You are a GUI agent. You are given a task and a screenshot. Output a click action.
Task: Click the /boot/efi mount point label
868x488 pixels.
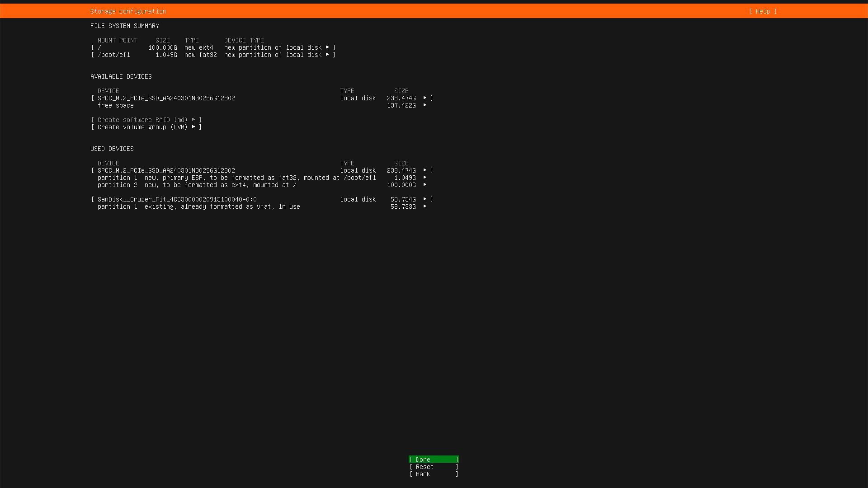coord(114,55)
